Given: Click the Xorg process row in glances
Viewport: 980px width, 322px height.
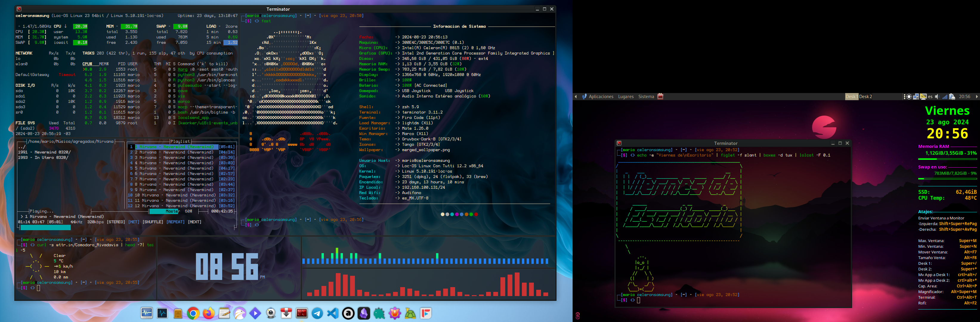Looking at the screenshot, I should 160,69.
